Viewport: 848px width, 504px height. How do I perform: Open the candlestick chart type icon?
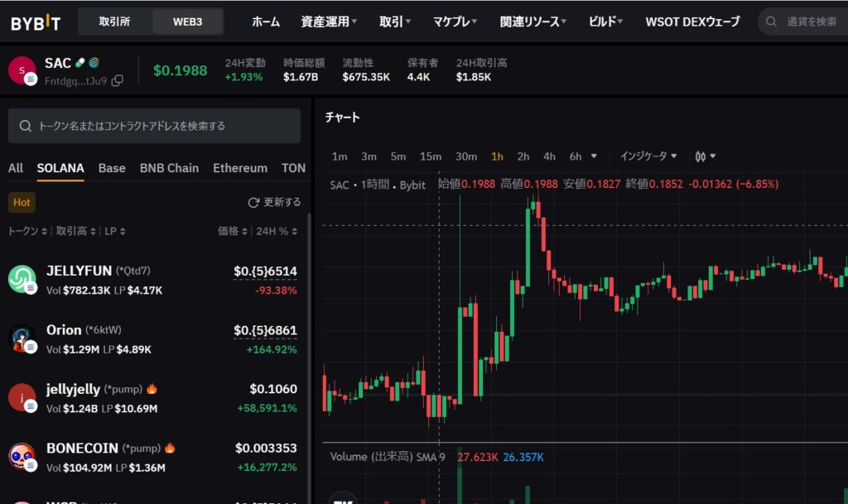(x=701, y=156)
